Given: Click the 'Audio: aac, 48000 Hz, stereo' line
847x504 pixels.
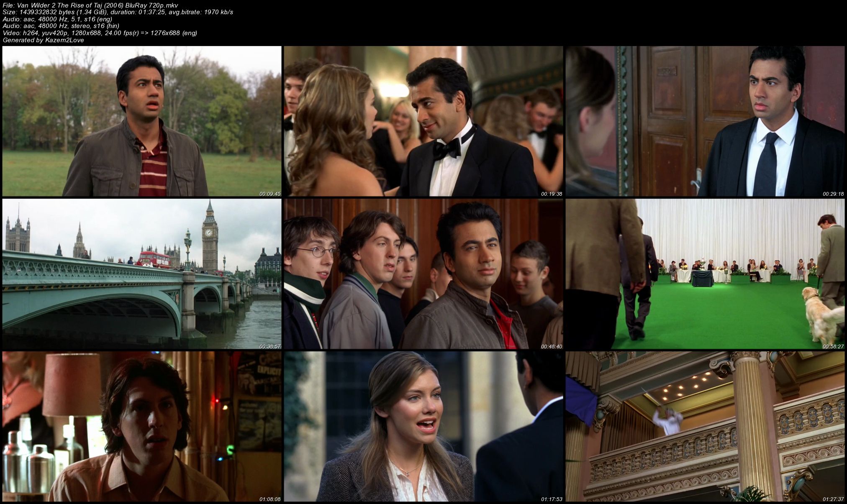Looking at the screenshot, I should (x=61, y=26).
